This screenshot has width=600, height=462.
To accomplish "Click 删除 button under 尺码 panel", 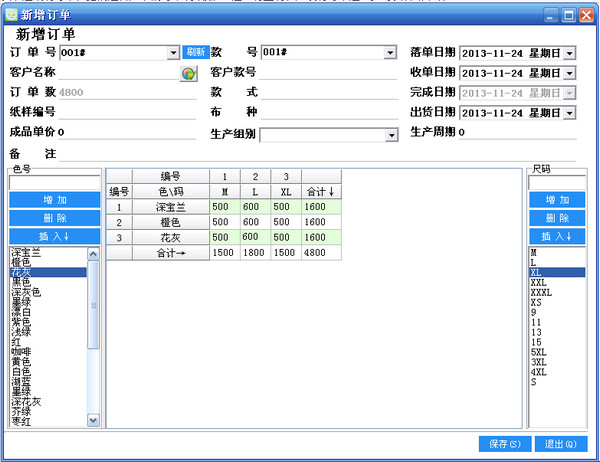I will tap(557, 218).
